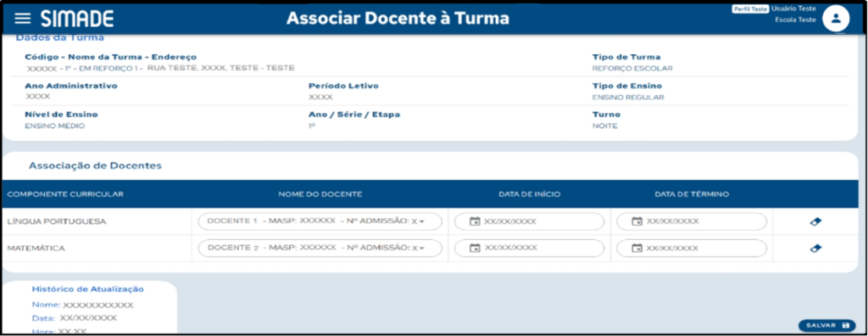Viewport: 868px width, 336px height.
Task: Edit Língua Portuguesa data de término field
Action: coord(692,221)
